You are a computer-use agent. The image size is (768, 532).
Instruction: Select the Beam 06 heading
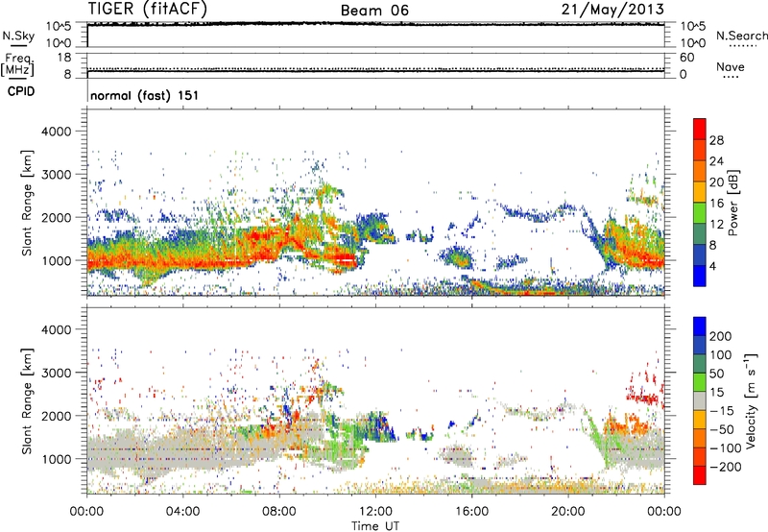click(374, 11)
